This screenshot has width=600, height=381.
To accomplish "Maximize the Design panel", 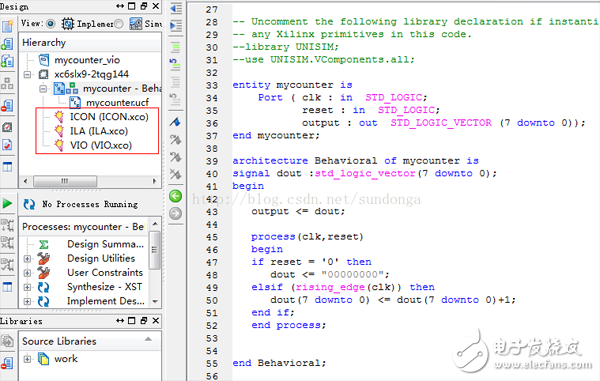I will tap(132, 6).
